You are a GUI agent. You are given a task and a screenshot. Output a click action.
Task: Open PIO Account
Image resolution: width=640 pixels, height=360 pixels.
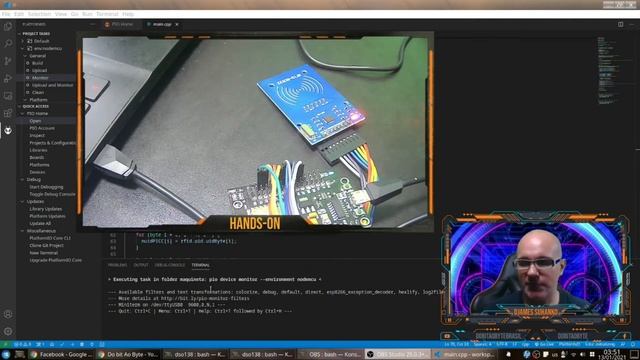[42, 129]
